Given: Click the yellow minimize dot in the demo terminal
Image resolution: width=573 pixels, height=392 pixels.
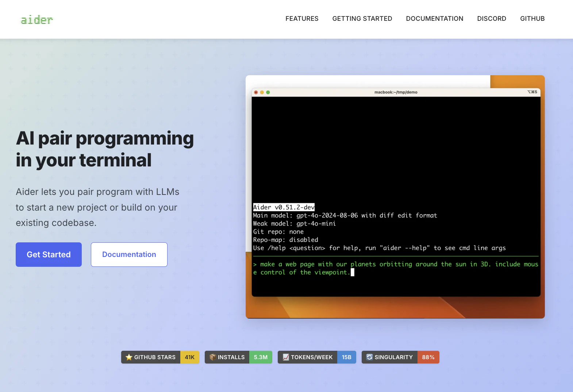Looking at the screenshot, I should coord(262,92).
